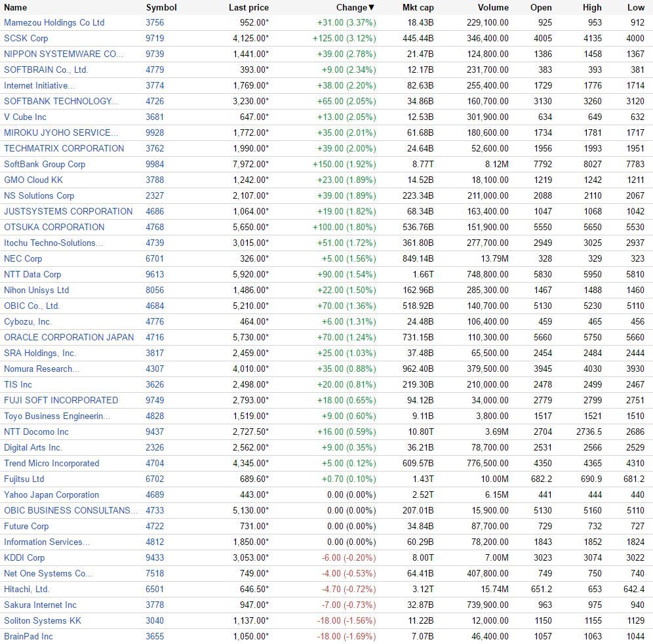Open OBIC Co., Ltd. link

click(x=32, y=306)
